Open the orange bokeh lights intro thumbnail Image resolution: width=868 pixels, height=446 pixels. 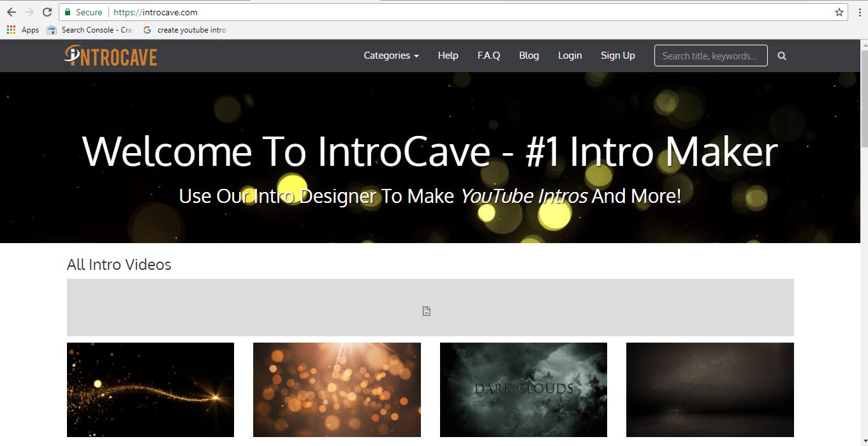coord(337,390)
